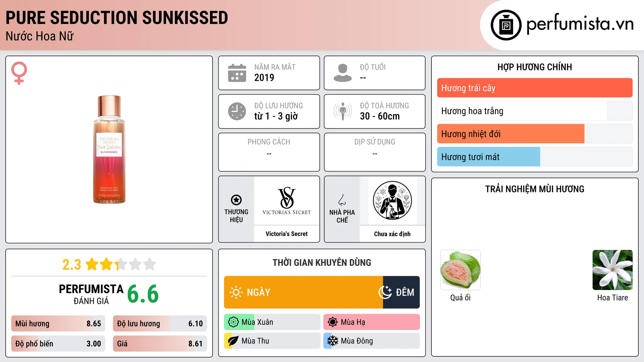Click the Độ phổ biến 3.00 score bar
Viewport: 644px width, 362px height.
(58, 344)
